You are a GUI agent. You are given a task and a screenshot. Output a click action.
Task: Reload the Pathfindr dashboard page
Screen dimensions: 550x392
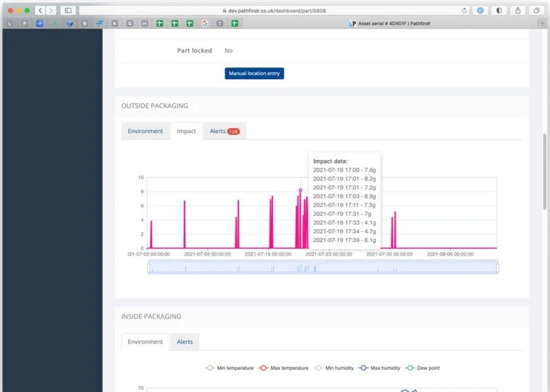(464, 10)
